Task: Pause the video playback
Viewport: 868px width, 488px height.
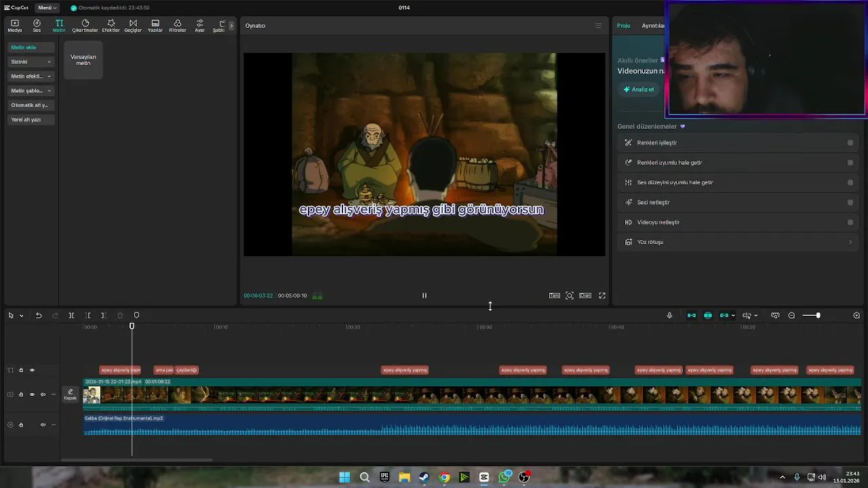Action: (x=425, y=296)
